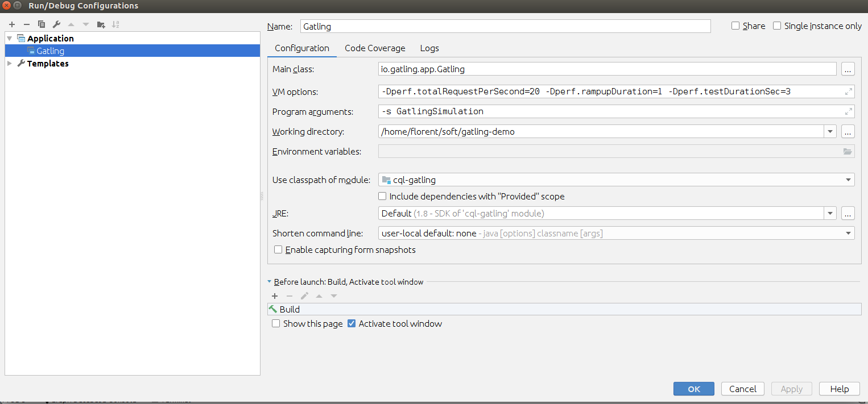The image size is (868, 404).
Task: Switch to the Configuration tab
Action: pos(302,48)
